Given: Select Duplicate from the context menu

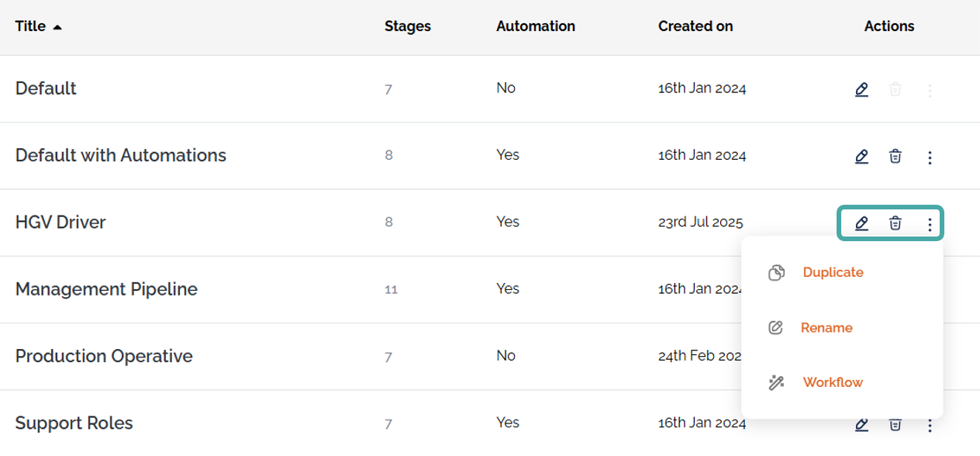Looking at the screenshot, I should [x=833, y=273].
